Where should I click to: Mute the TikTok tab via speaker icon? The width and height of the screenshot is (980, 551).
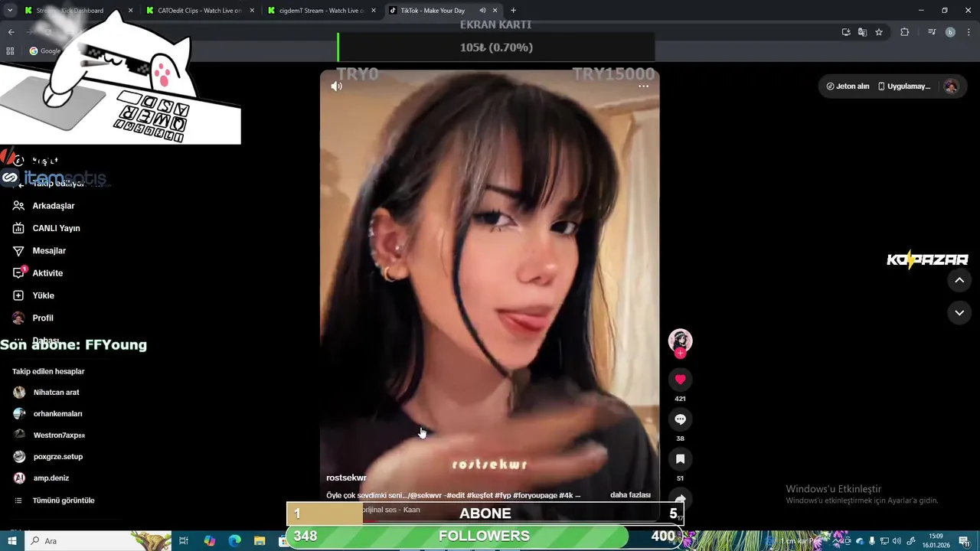coord(482,11)
